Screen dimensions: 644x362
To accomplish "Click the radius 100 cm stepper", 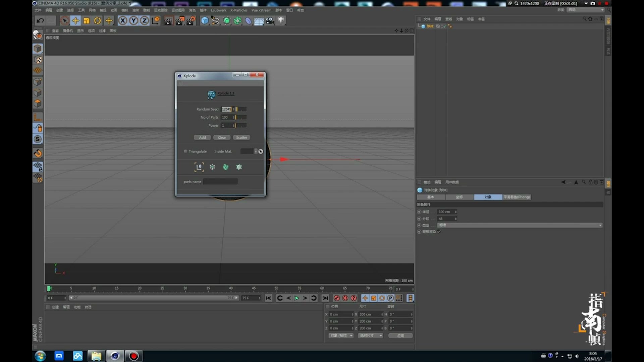I will point(455,212).
